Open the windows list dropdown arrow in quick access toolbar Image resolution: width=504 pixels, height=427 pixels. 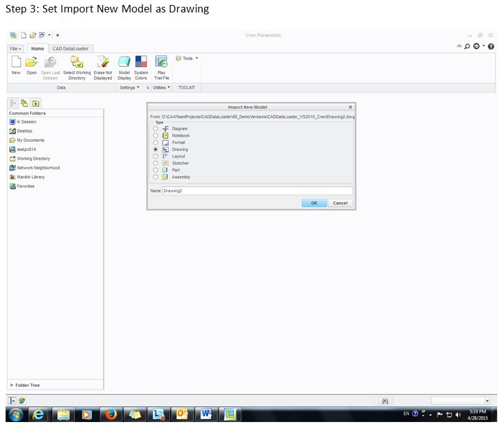(50, 35)
